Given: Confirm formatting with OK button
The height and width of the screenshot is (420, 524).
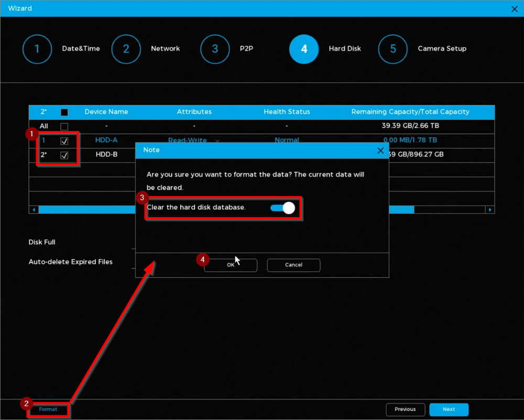Looking at the screenshot, I should (231, 265).
